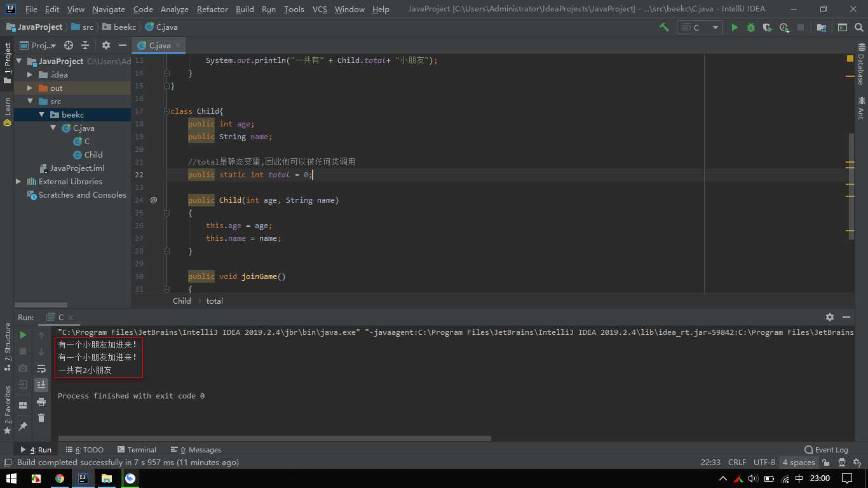Run configuration C with green play button
Image resolution: width=868 pixels, height=488 pixels.
(x=735, y=27)
